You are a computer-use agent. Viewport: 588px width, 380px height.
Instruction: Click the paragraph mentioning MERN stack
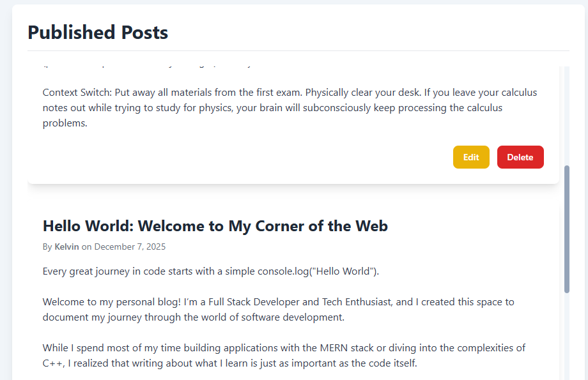tap(284, 356)
